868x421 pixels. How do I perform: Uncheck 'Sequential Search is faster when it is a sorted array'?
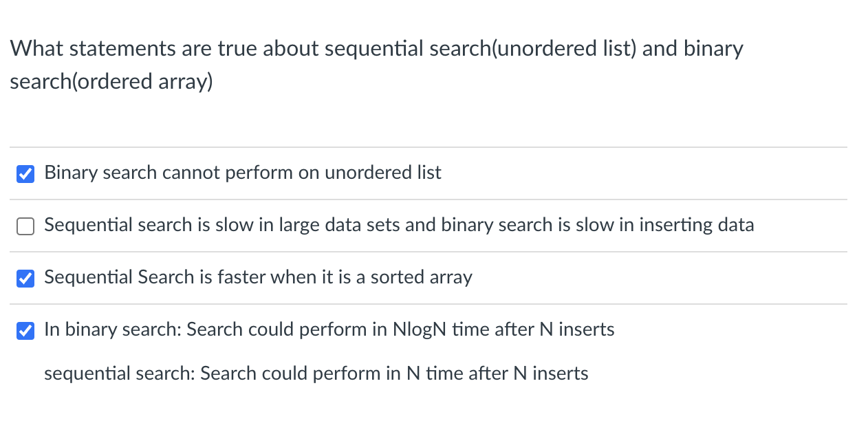pos(25,278)
